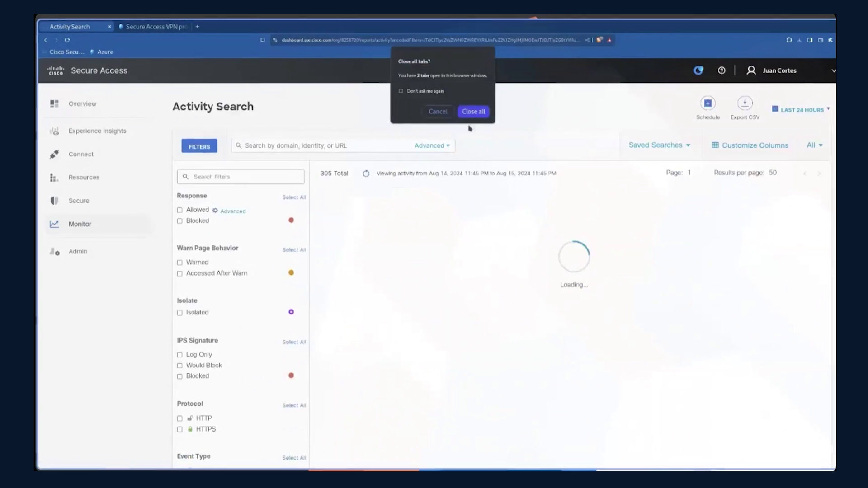Image resolution: width=868 pixels, height=488 pixels.
Task: Check Don't ask me again box
Action: coord(401,91)
